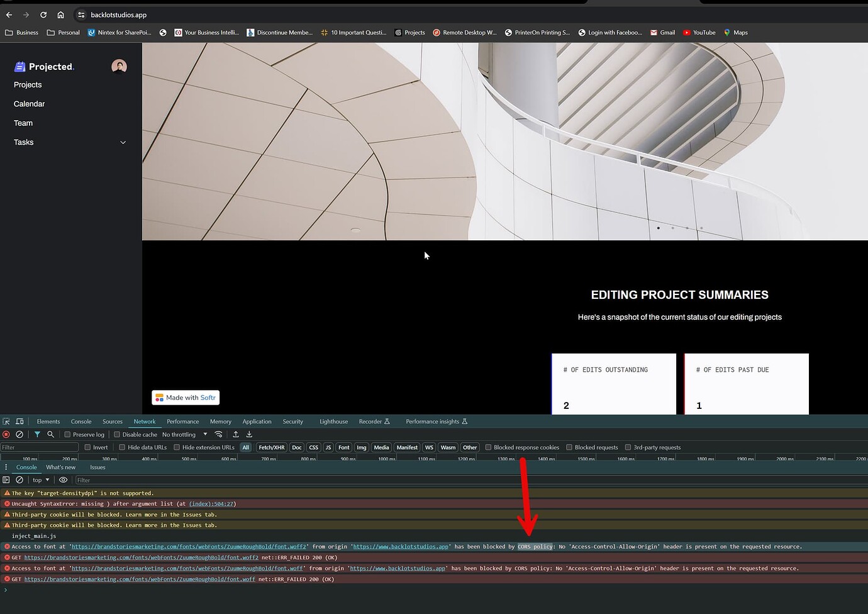Expand the Tasks section in the sidebar
This screenshot has width=868, height=614.
[123, 142]
